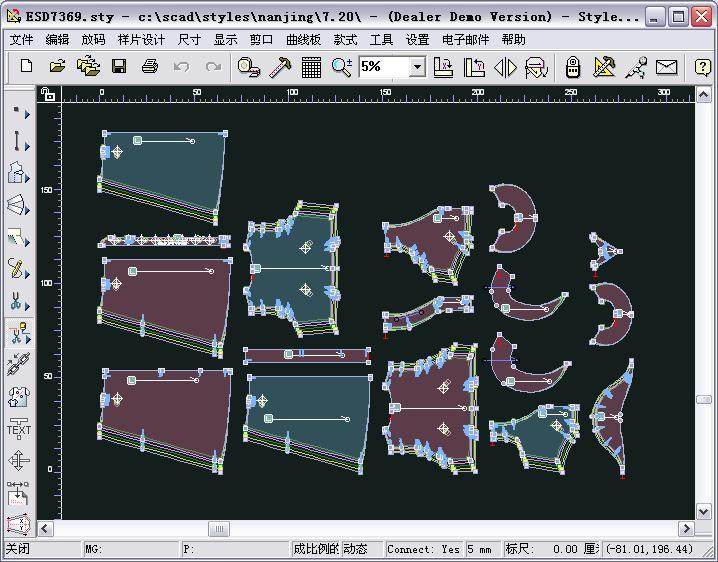Select the magnifier zoom icon

coord(342,67)
